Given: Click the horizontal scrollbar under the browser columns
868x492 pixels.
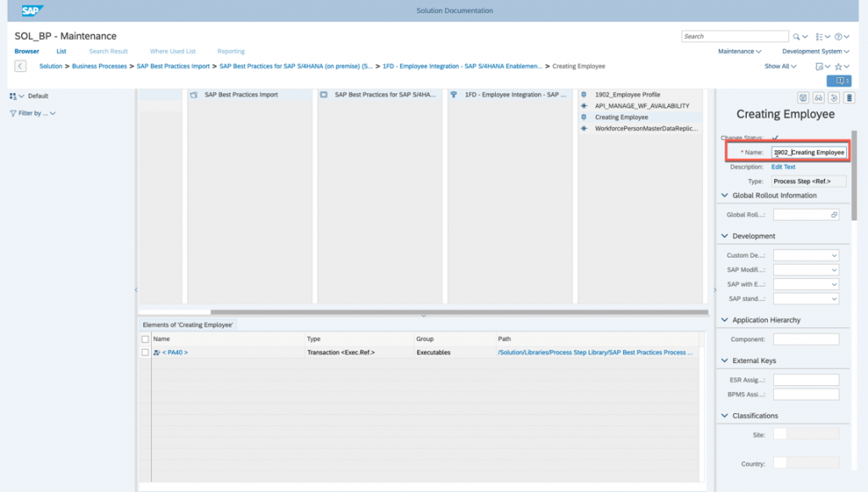Looking at the screenshot, I should (x=459, y=312).
